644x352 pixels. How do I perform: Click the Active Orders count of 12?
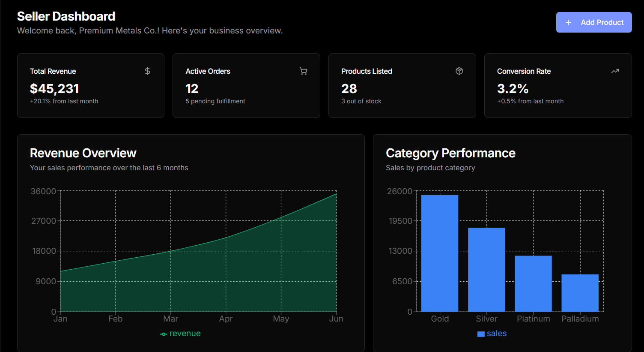(192, 88)
